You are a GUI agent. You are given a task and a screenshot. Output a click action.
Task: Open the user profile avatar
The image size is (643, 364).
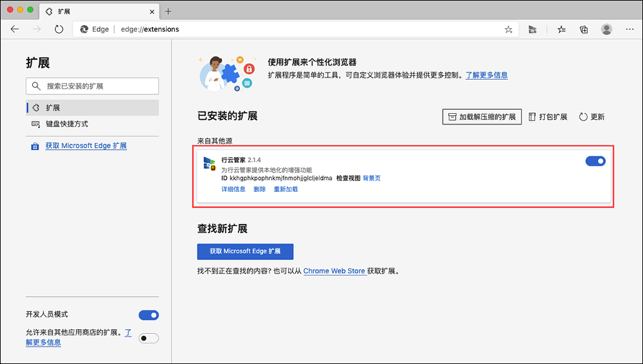(x=607, y=29)
